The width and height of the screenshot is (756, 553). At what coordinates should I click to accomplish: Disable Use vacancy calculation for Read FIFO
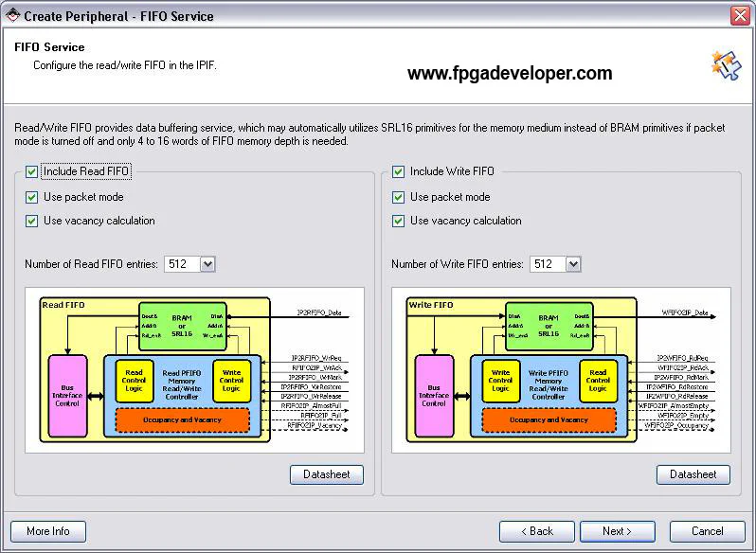(x=32, y=221)
